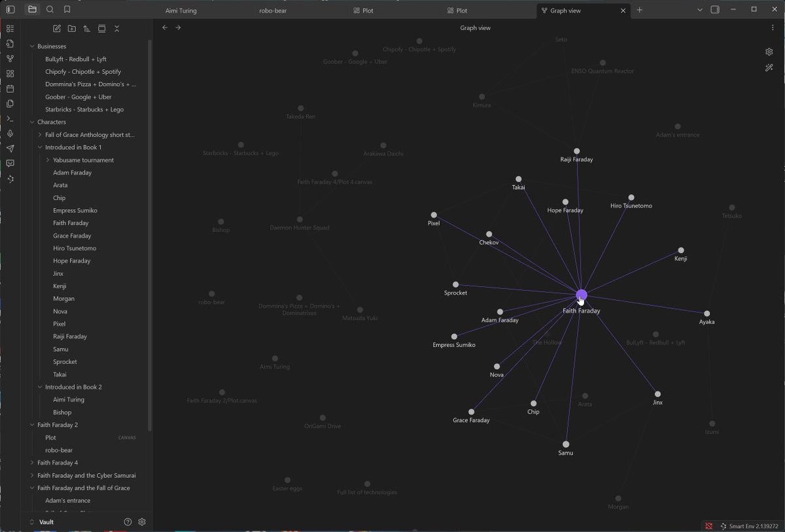Open the Files explorer sidebar tab

pyautogui.click(x=32, y=10)
